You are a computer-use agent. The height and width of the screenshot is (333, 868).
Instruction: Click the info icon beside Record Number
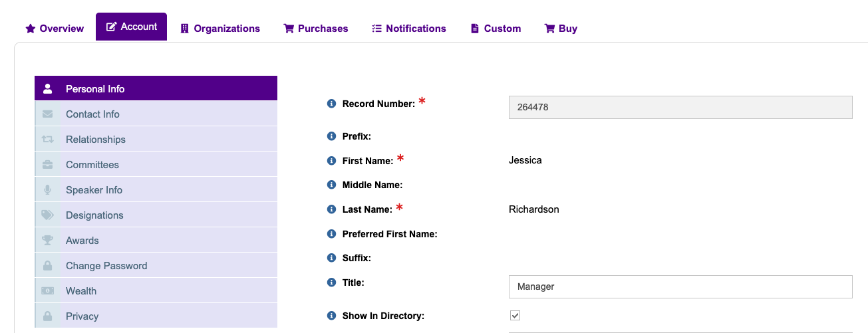point(331,104)
